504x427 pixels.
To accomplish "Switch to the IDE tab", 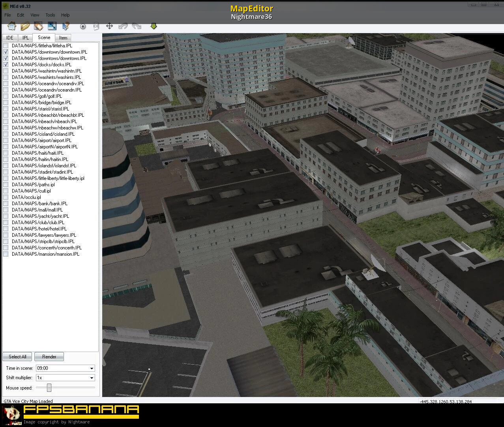I will [10, 38].
